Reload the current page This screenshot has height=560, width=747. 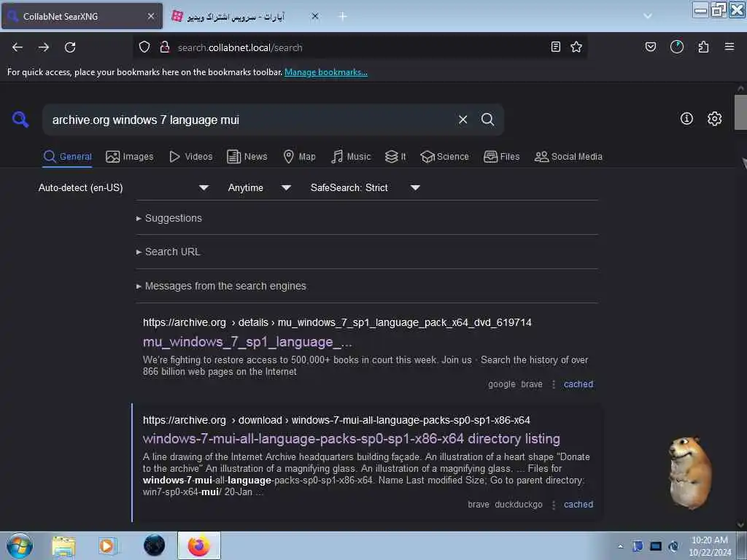tap(70, 47)
